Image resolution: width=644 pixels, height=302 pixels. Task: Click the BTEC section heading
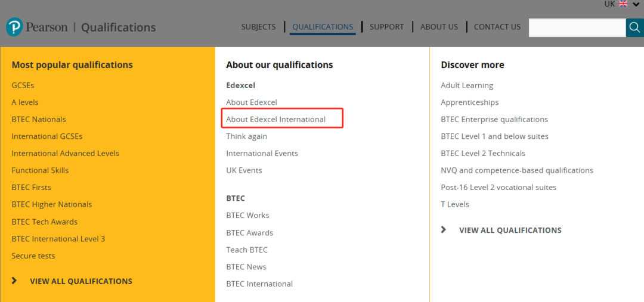click(x=236, y=198)
